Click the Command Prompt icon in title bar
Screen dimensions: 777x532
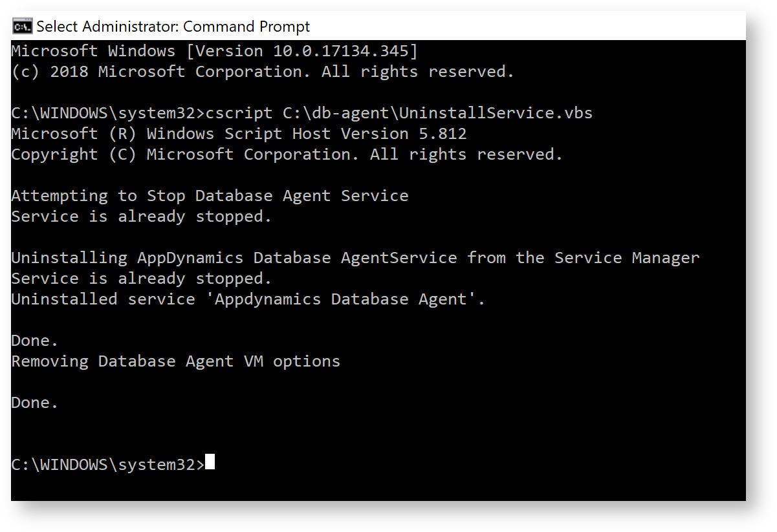pos(23,27)
